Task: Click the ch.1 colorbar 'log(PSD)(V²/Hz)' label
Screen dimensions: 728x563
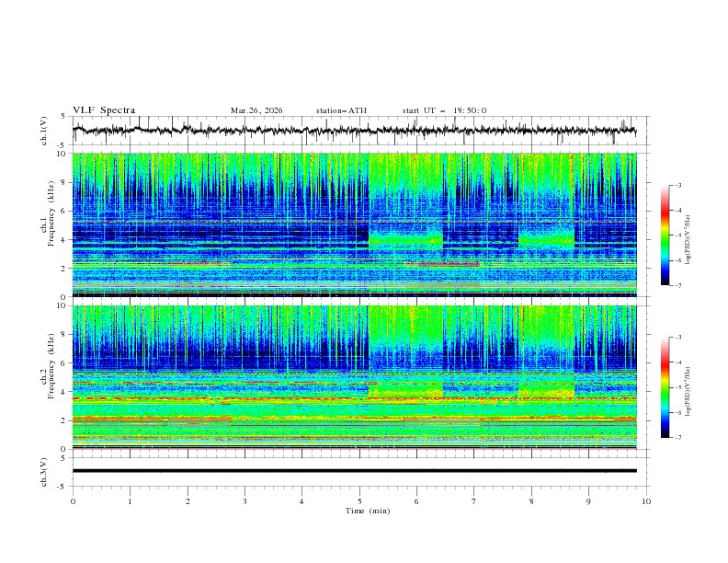Action: (x=688, y=240)
